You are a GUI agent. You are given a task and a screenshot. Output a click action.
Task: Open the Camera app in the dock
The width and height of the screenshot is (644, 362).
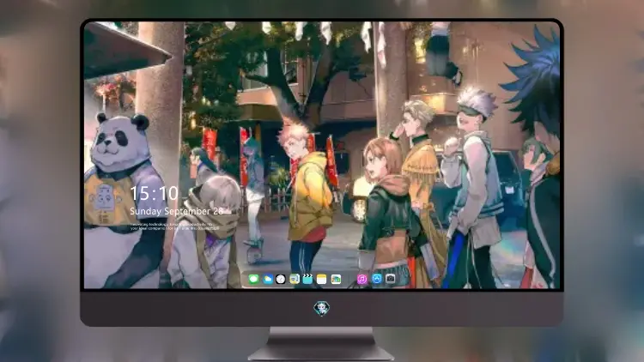390,279
